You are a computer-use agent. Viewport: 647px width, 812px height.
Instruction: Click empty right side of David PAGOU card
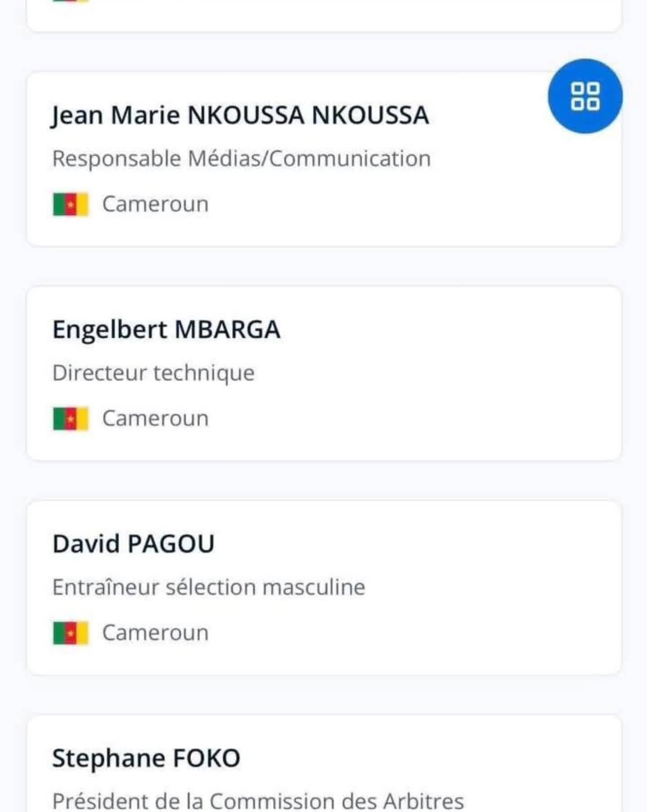point(494,588)
